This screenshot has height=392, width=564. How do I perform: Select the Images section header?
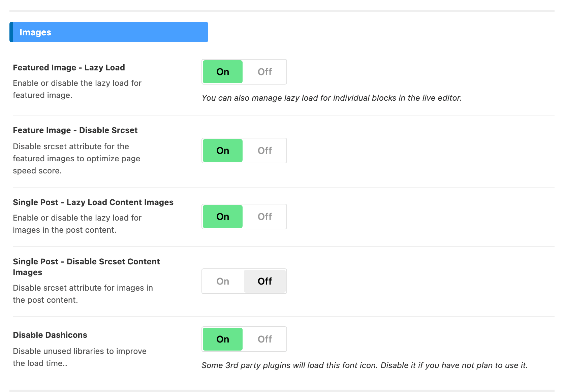109,32
